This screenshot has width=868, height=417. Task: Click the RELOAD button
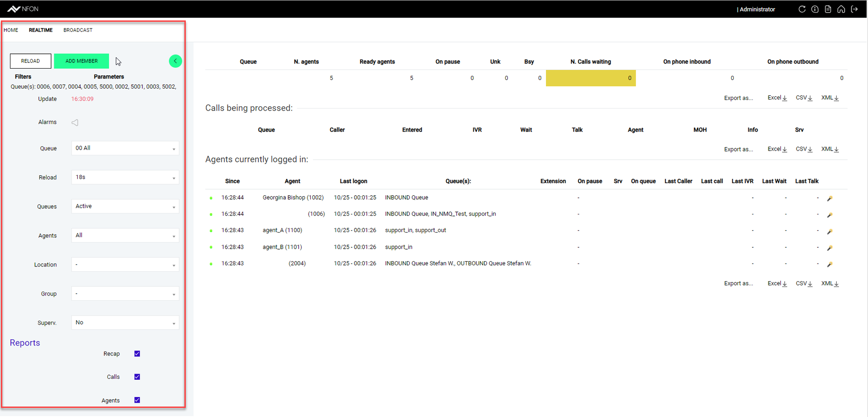click(30, 61)
